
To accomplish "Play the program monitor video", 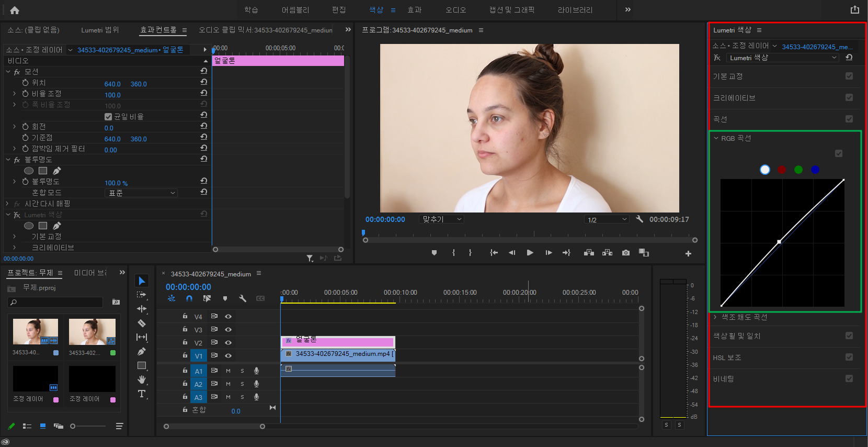I will click(x=530, y=253).
